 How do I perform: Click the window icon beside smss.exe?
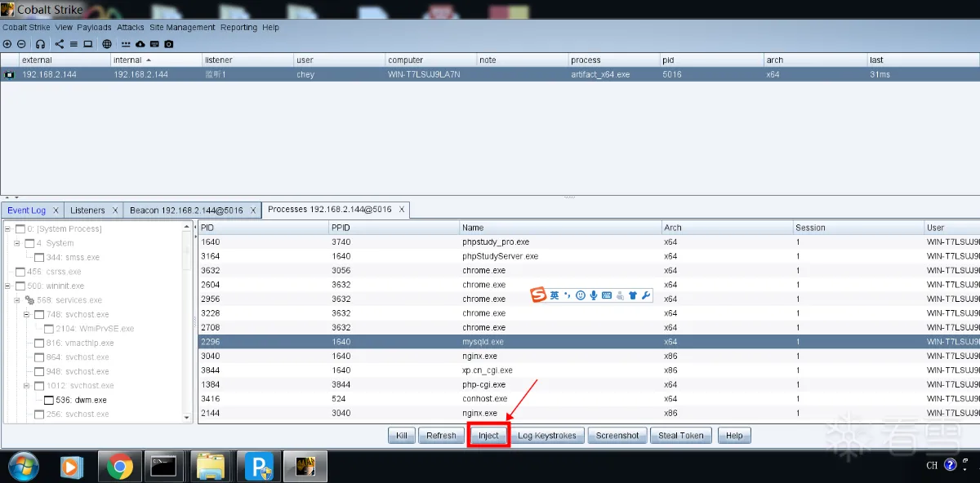coord(40,258)
